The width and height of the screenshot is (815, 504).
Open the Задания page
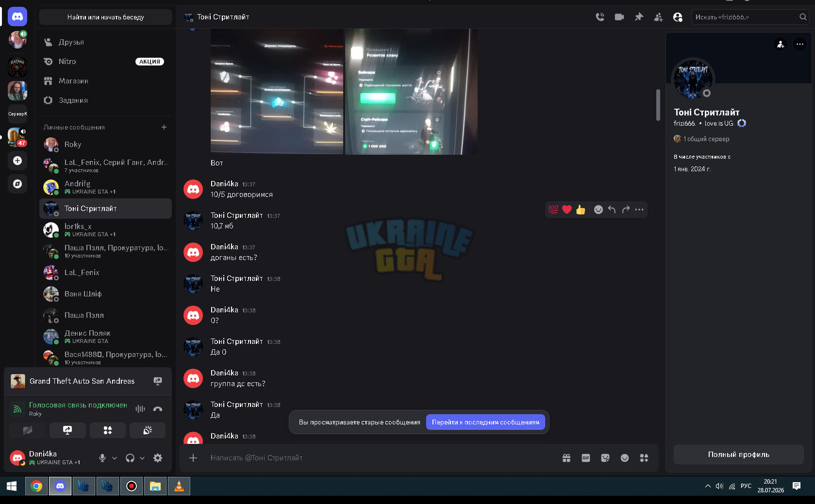coord(105,100)
